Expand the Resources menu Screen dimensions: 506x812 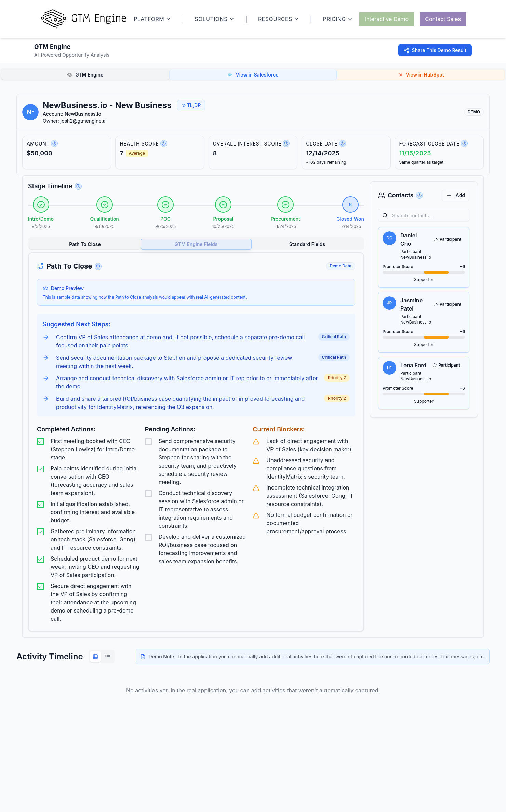click(278, 19)
